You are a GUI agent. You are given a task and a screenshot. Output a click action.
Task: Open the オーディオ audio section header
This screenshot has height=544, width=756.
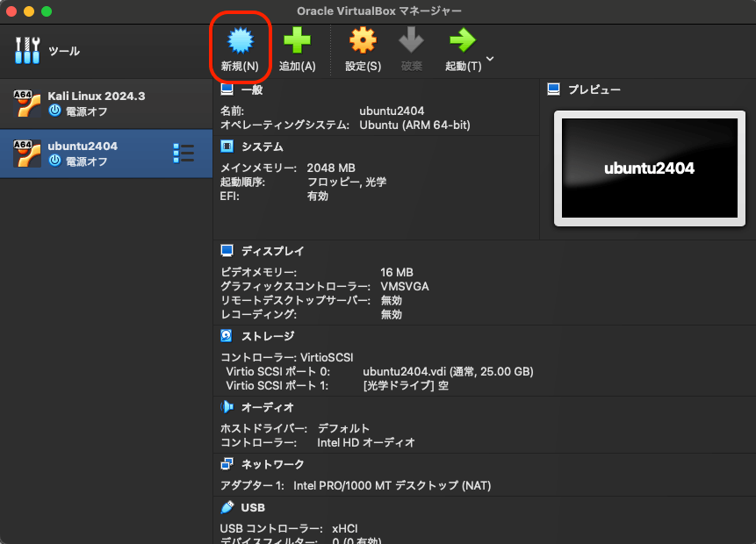click(268, 408)
